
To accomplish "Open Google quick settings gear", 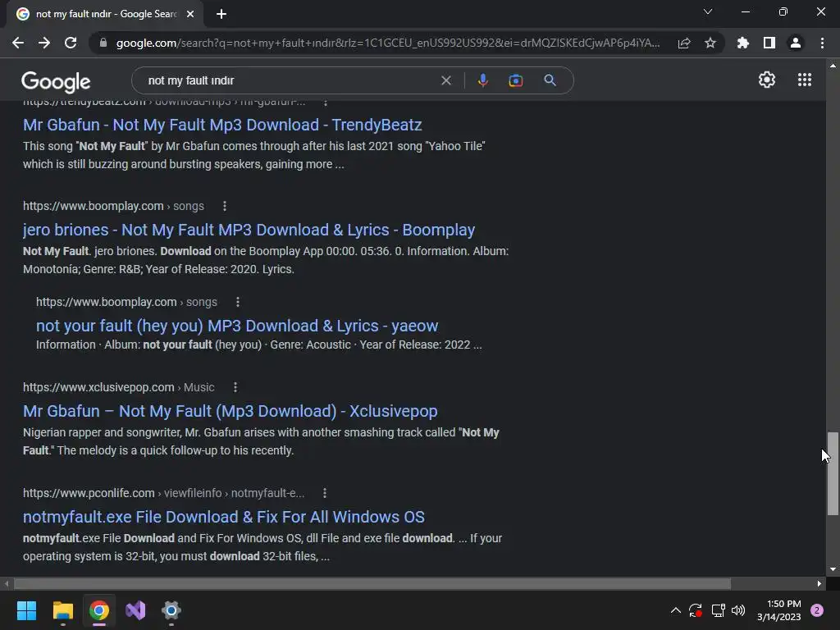I will pyautogui.click(x=767, y=80).
